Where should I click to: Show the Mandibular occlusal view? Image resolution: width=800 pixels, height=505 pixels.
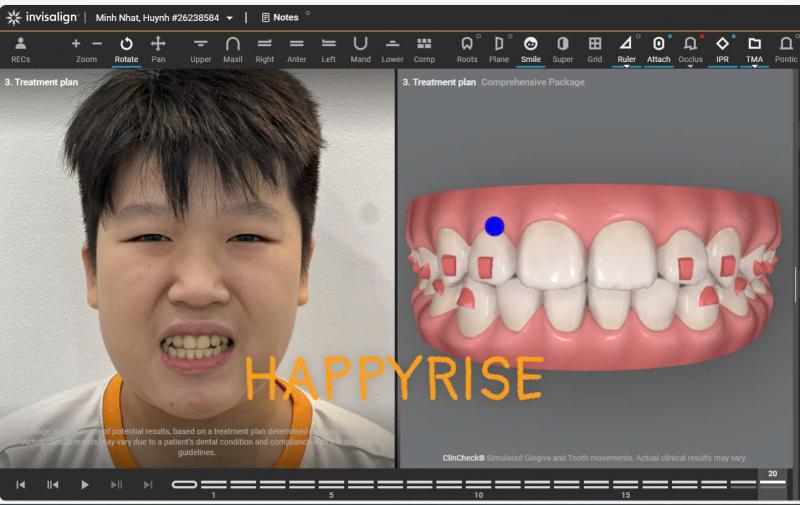point(360,44)
